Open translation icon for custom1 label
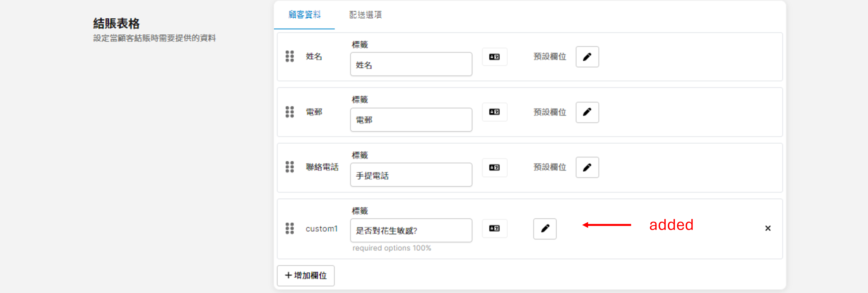Image resolution: width=868 pixels, height=293 pixels. (494, 229)
